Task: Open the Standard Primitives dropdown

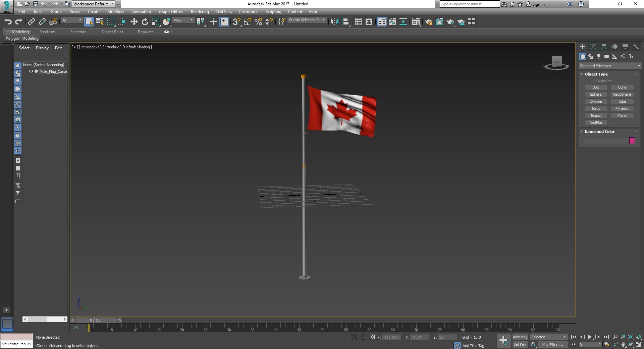Action: 610,66
